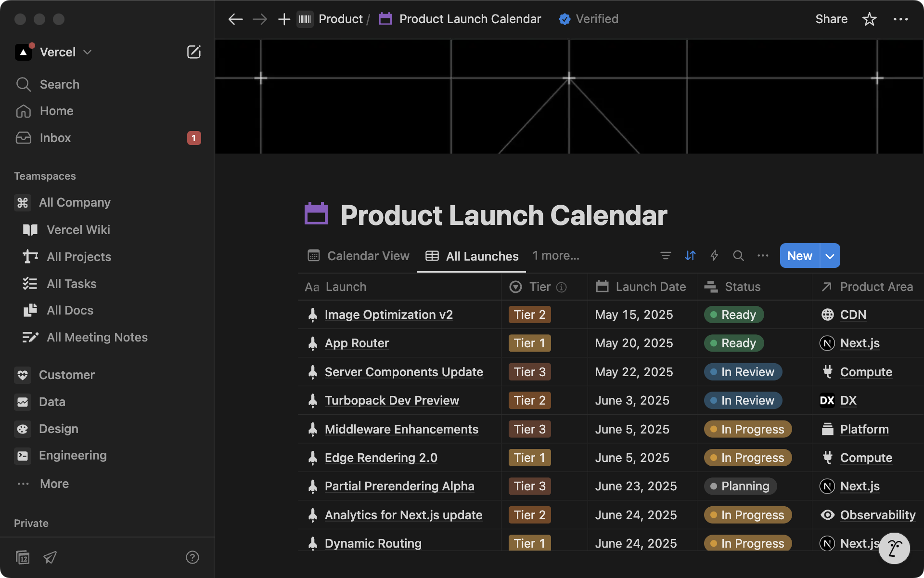924x578 pixels.
Task: Click the calendar templates icon in bottom-left
Action: [23, 557]
